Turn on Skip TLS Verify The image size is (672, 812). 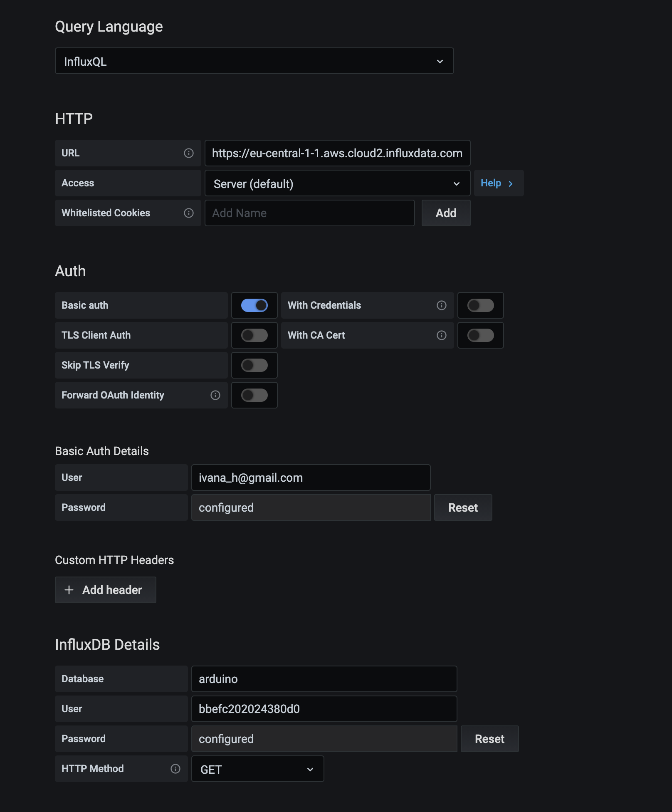(254, 366)
